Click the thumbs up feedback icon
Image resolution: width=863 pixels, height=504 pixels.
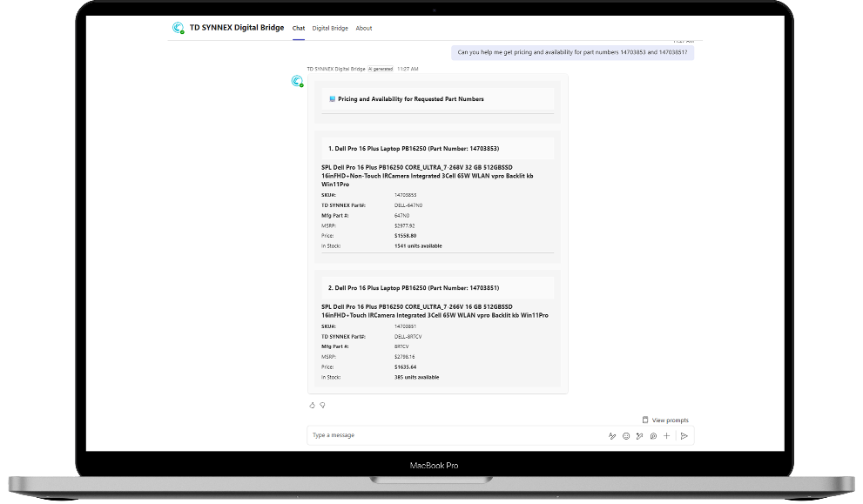pos(313,405)
